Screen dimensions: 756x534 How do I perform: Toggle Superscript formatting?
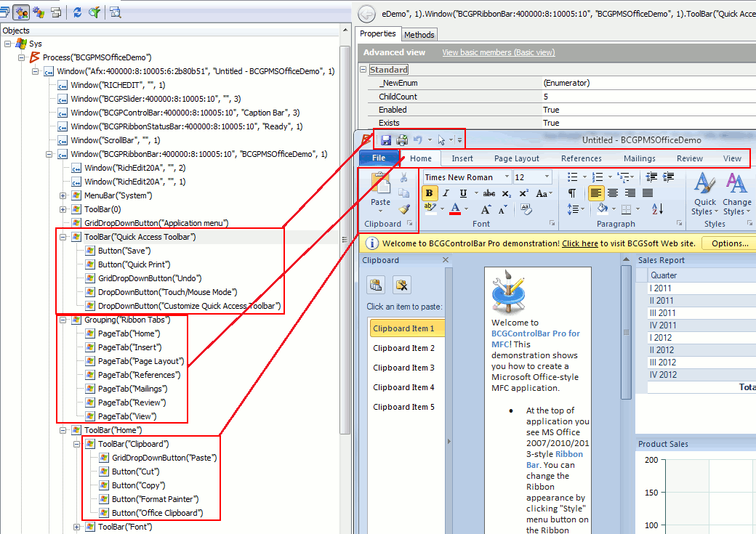523,193
